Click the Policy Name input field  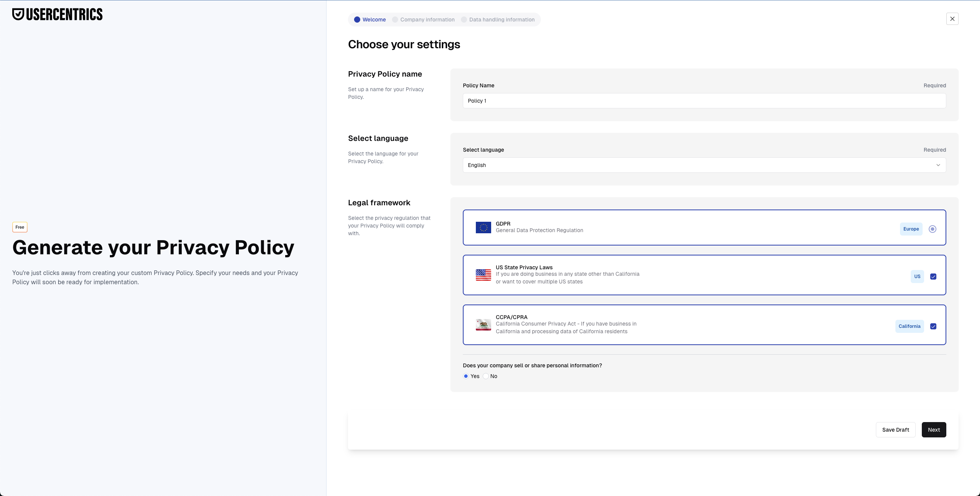point(704,101)
